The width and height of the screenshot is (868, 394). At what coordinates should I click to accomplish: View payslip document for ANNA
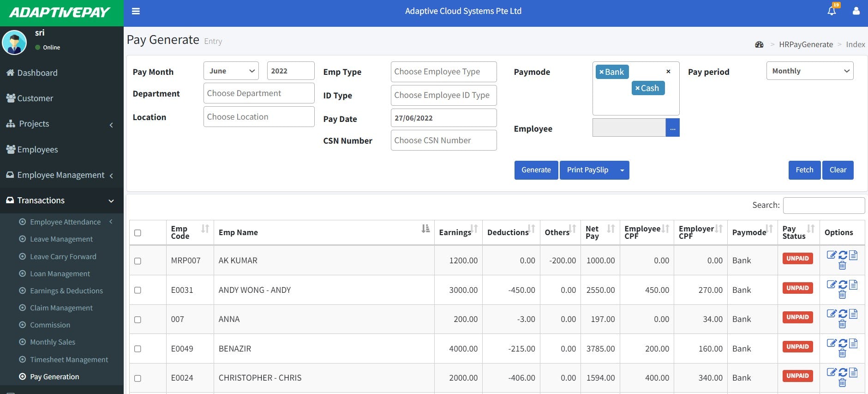[x=853, y=313]
